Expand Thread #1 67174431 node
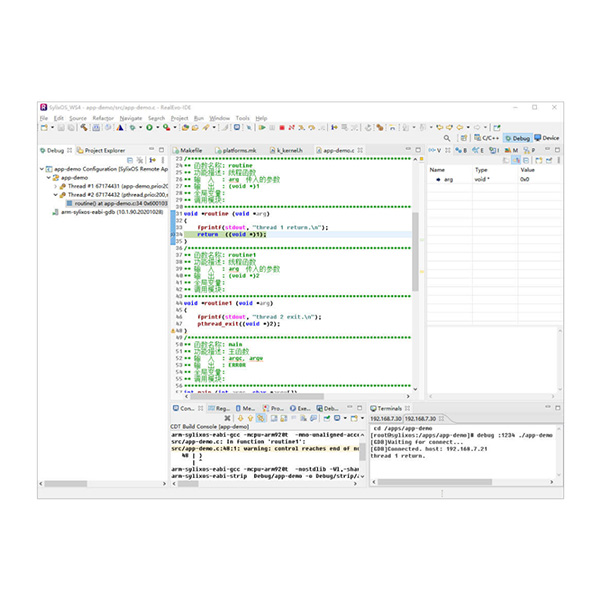Screen dimensions: 600x600 pos(55,186)
